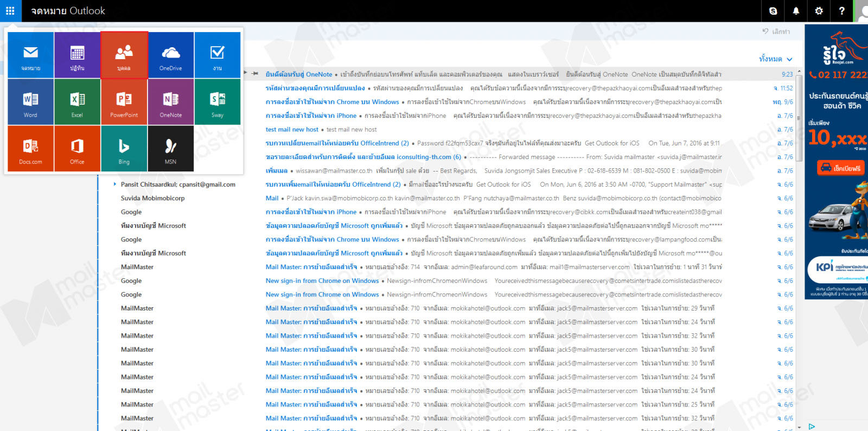This screenshot has width=868, height=431.
Task: Open the Office tile
Action: (77, 148)
